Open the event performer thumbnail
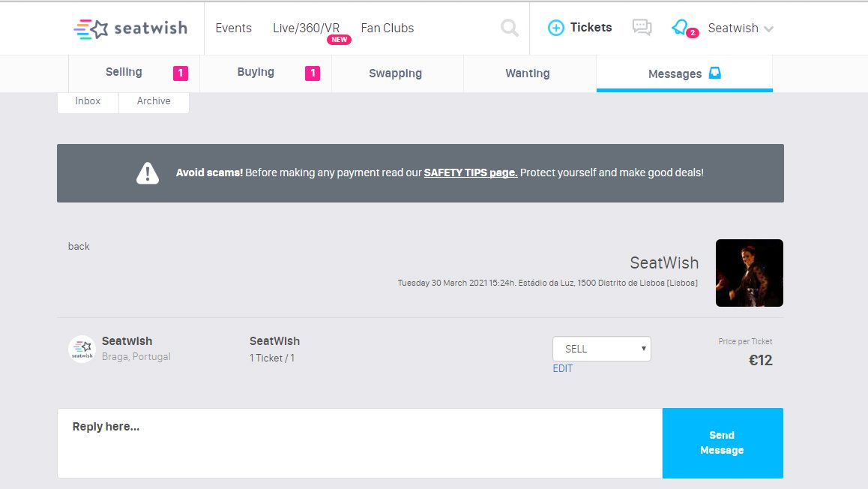Image resolution: width=868 pixels, height=489 pixels. point(750,273)
